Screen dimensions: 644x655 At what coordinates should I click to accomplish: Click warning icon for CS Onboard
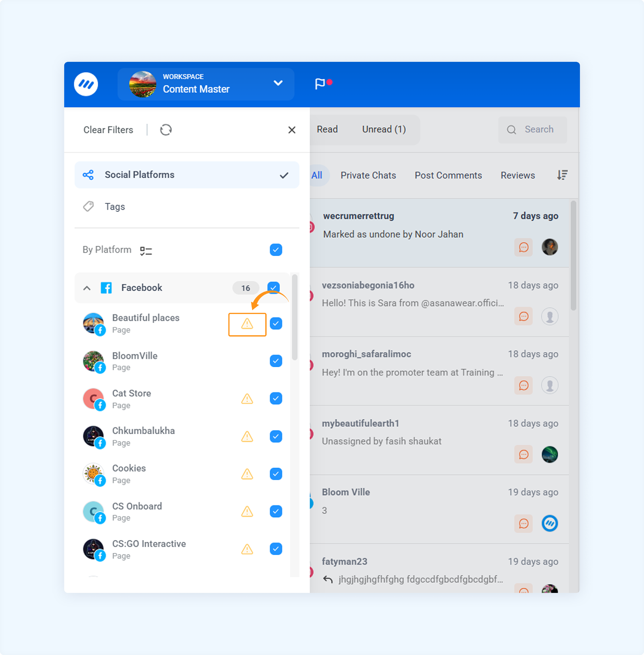[247, 512]
